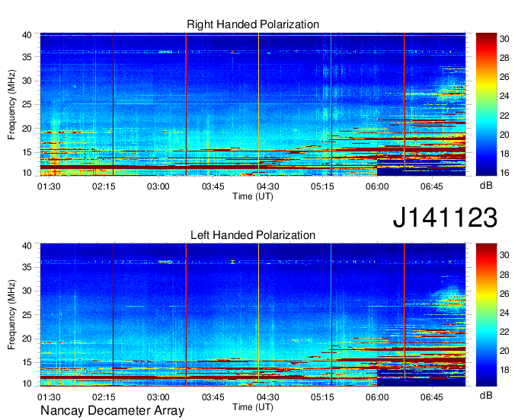Click the Left Handed plot's dB color bar
The image size is (518, 420).
click(x=486, y=315)
